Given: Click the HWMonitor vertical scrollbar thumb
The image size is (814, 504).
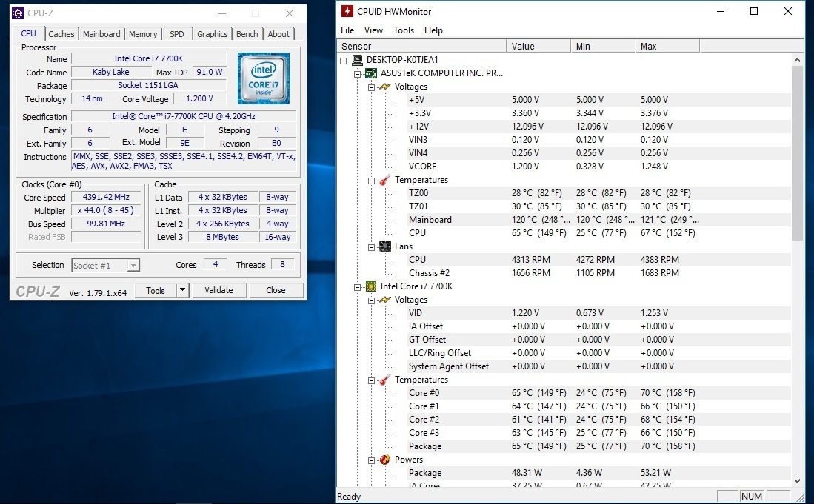Looking at the screenshot, I should pos(798,153).
